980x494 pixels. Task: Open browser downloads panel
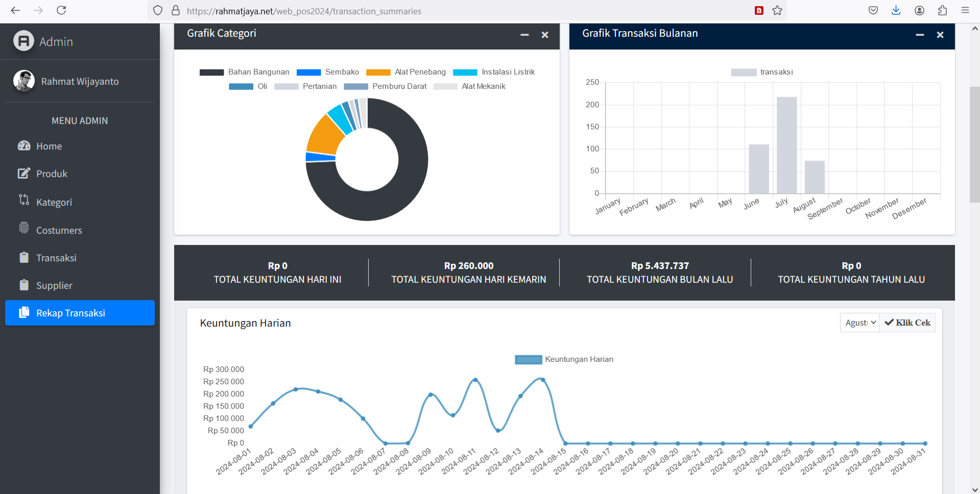pyautogui.click(x=896, y=11)
